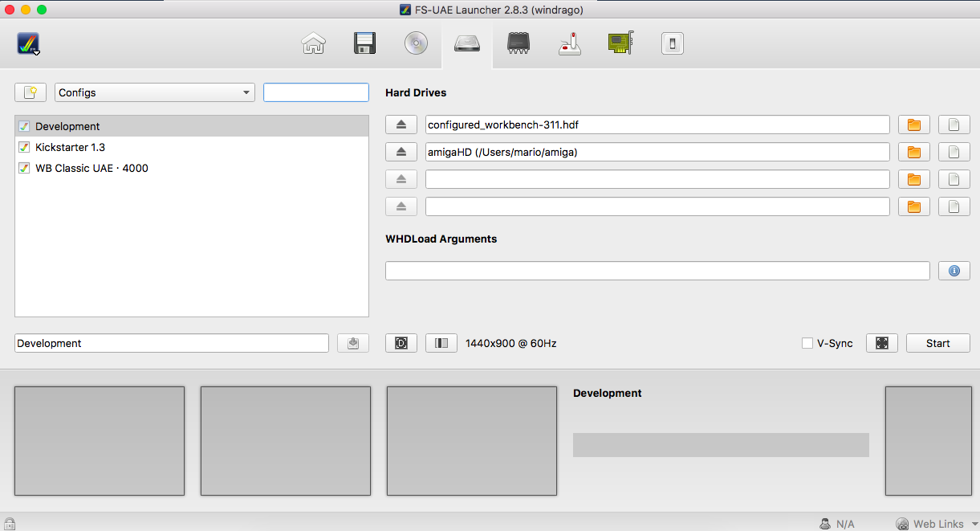Click the third hard drive slot's empty field
980x531 pixels.
[657, 179]
